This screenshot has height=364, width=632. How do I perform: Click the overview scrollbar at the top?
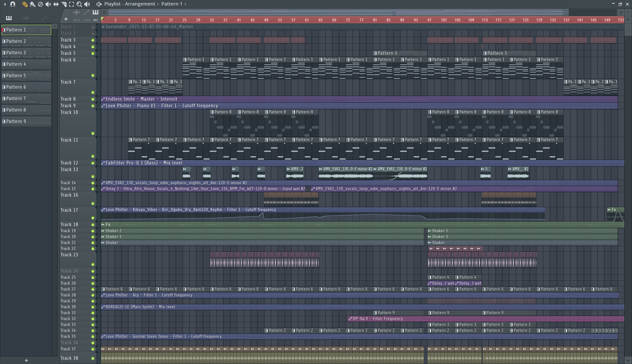[x=338, y=12]
